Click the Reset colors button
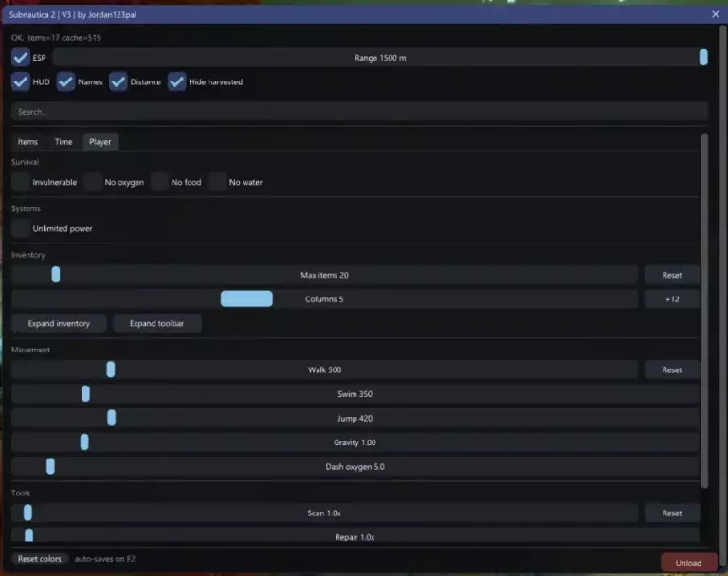Screen dimensions: 728x576 coord(40,559)
